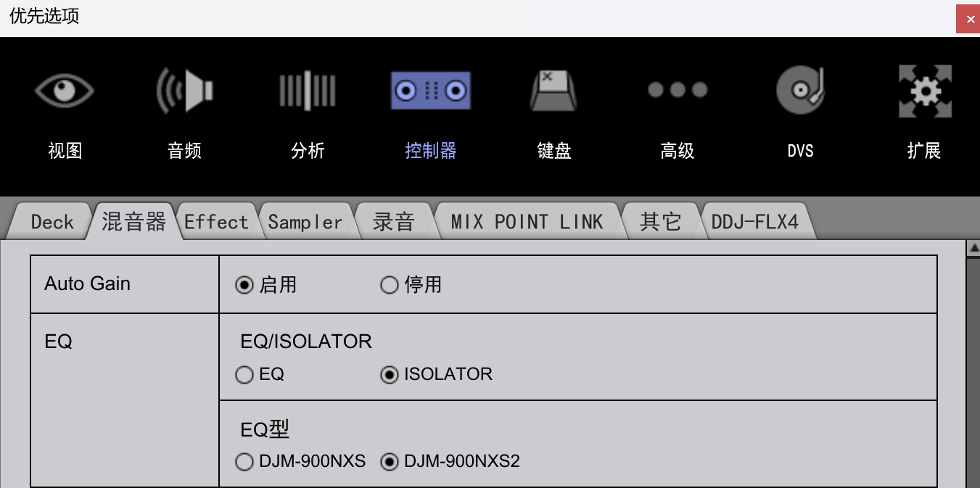Image resolution: width=980 pixels, height=488 pixels.
Task: Open the 高级 three dots icon
Action: tap(678, 90)
